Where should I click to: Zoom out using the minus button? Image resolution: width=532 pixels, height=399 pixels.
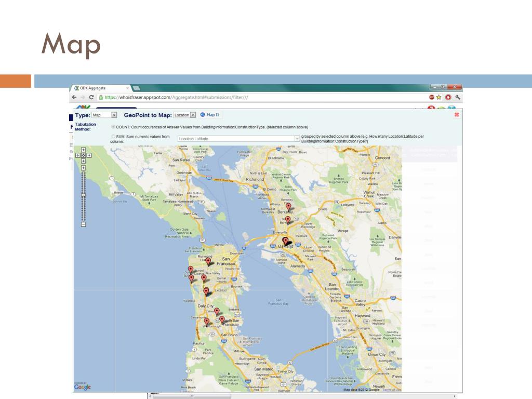(84, 224)
